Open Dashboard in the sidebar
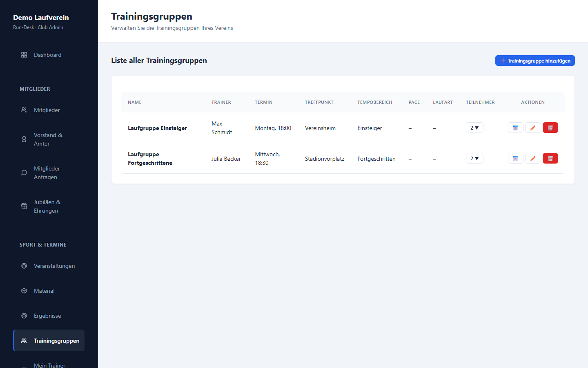588x368 pixels. (49, 55)
